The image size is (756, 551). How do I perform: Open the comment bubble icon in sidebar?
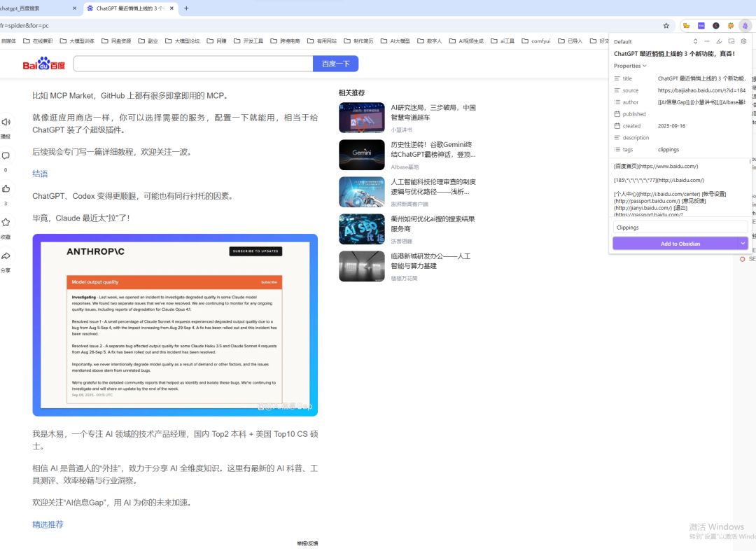click(x=6, y=155)
